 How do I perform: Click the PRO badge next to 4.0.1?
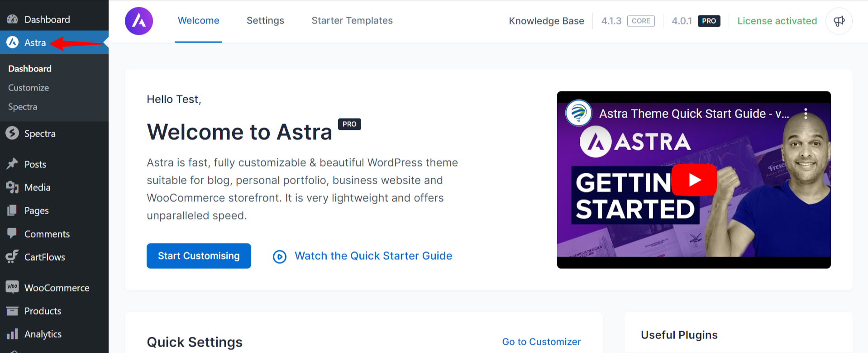(x=709, y=21)
